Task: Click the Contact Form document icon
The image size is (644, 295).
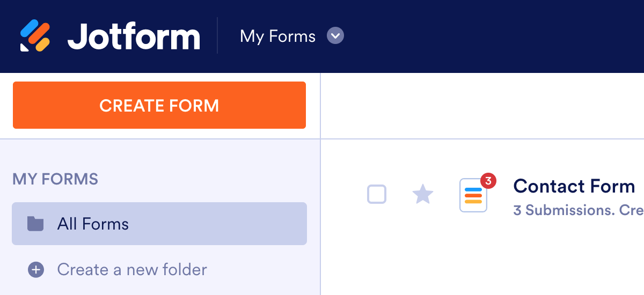Action: point(473,196)
